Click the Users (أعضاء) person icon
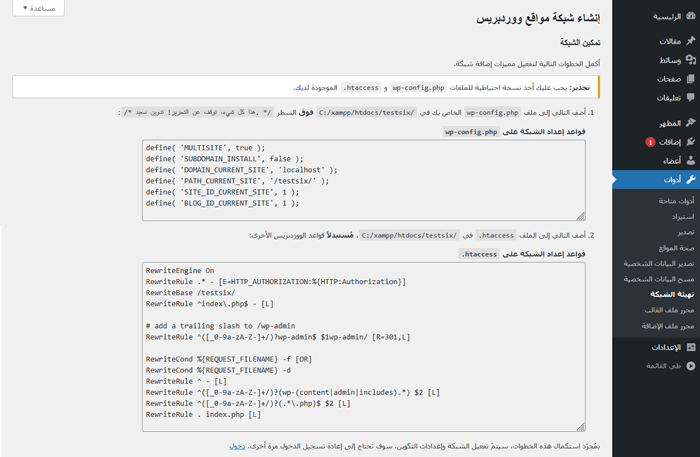The height and width of the screenshot is (457, 700). tap(690, 160)
